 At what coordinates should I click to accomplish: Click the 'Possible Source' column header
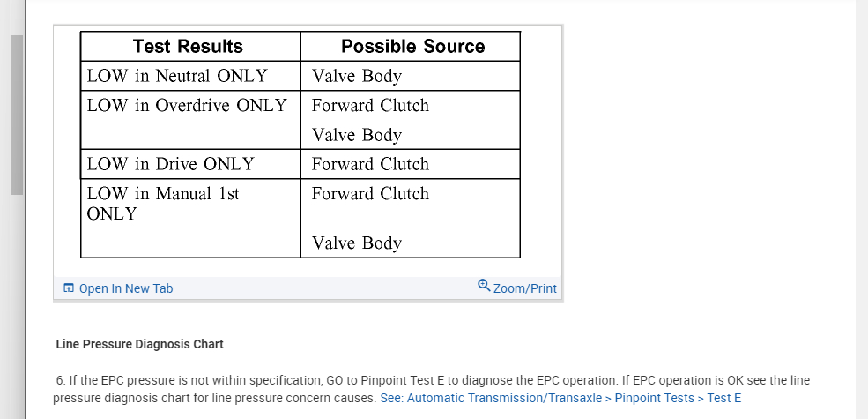coord(412,47)
